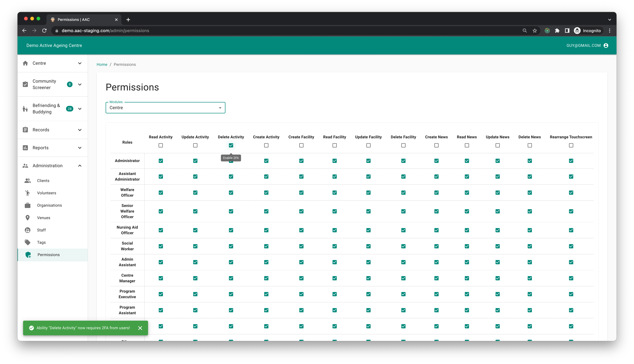
Task: Click GUY@GMAIL.COM account button
Action: 587,46
